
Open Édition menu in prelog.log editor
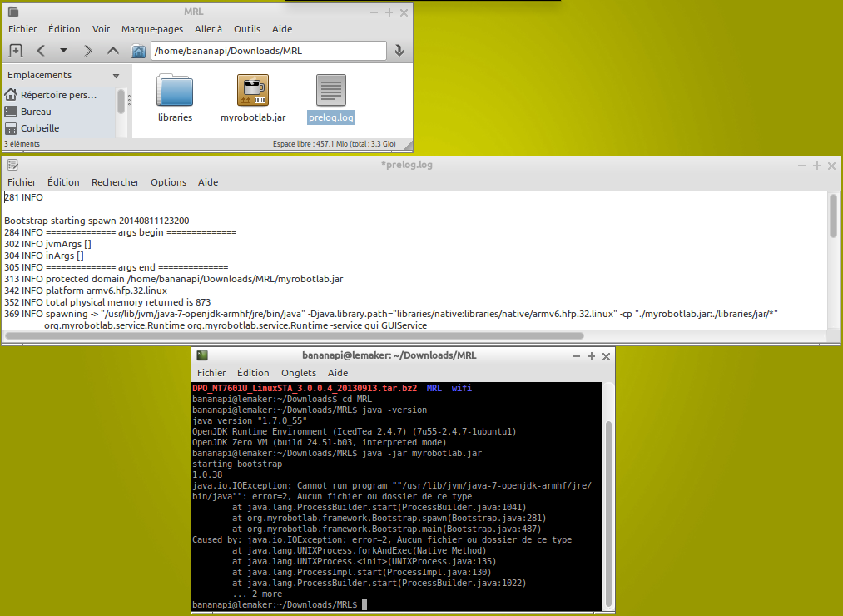click(x=63, y=182)
